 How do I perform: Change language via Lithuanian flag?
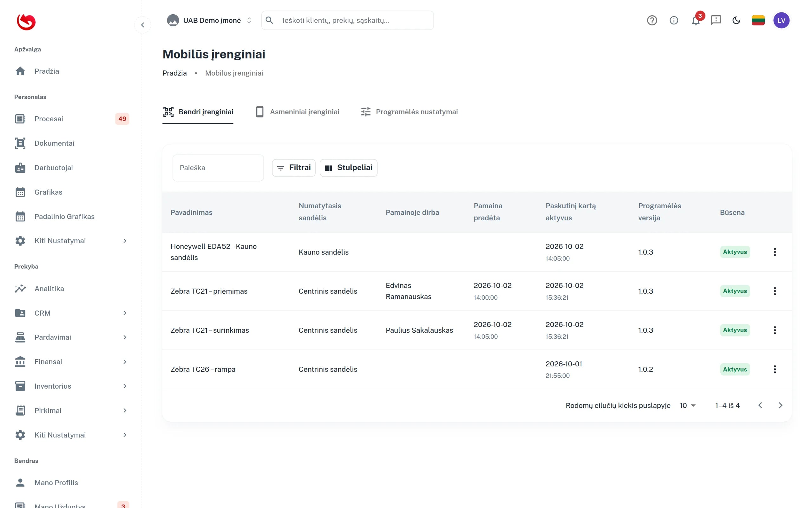(x=758, y=21)
